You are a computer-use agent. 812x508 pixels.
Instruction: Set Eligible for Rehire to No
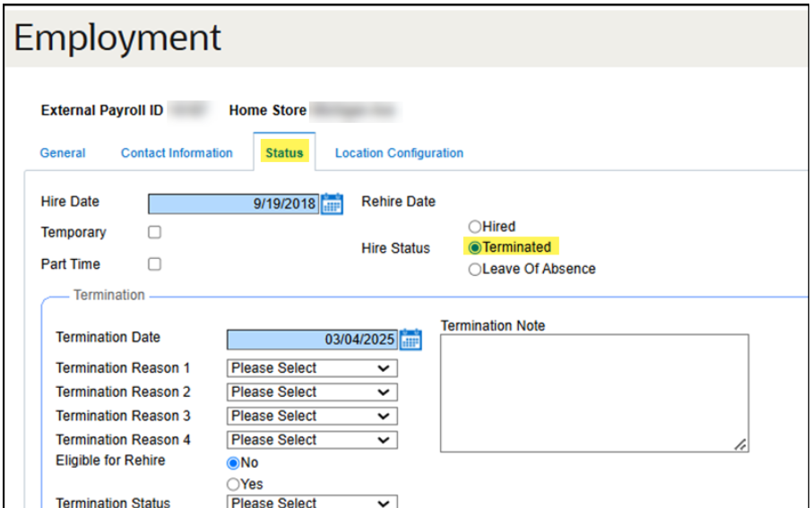tap(233, 463)
